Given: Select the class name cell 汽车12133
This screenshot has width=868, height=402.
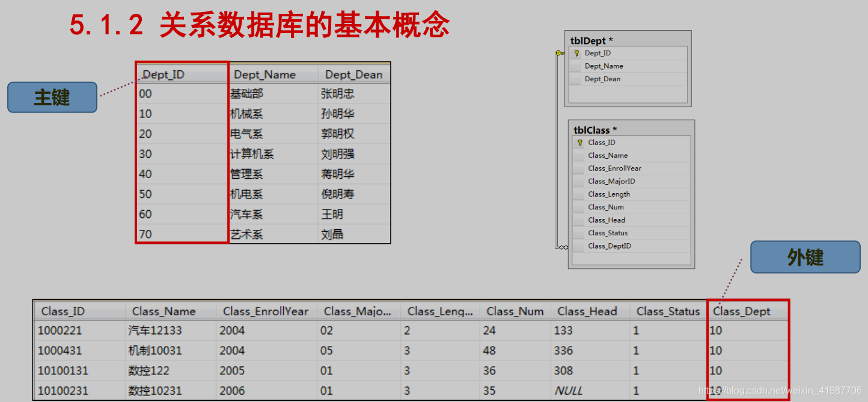Looking at the screenshot, I should [171, 330].
